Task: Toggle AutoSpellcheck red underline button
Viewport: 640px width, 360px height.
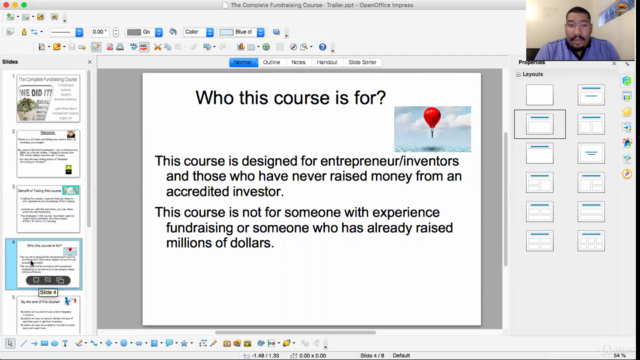Action: click(x=144, y=47)
